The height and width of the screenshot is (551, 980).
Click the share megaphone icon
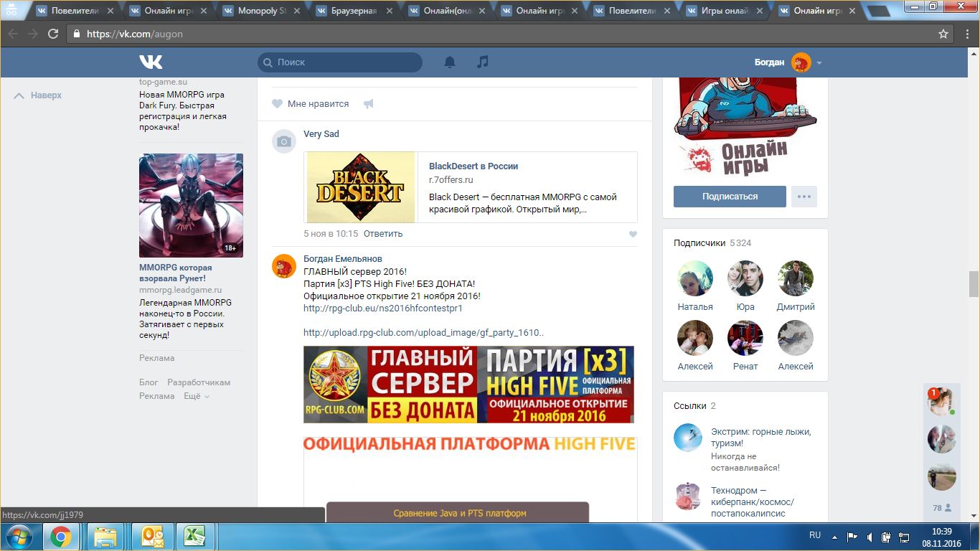369,104
